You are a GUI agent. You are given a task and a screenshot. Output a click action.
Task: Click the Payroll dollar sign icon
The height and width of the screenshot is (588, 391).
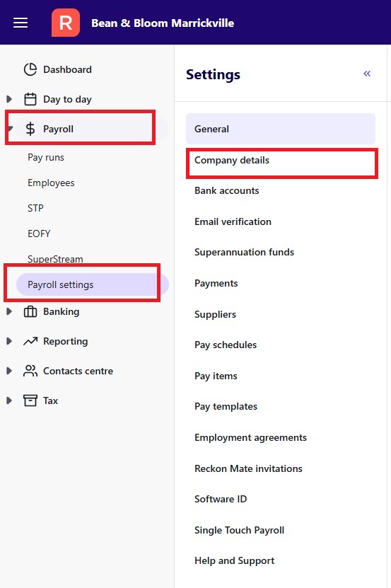[30, 129]
